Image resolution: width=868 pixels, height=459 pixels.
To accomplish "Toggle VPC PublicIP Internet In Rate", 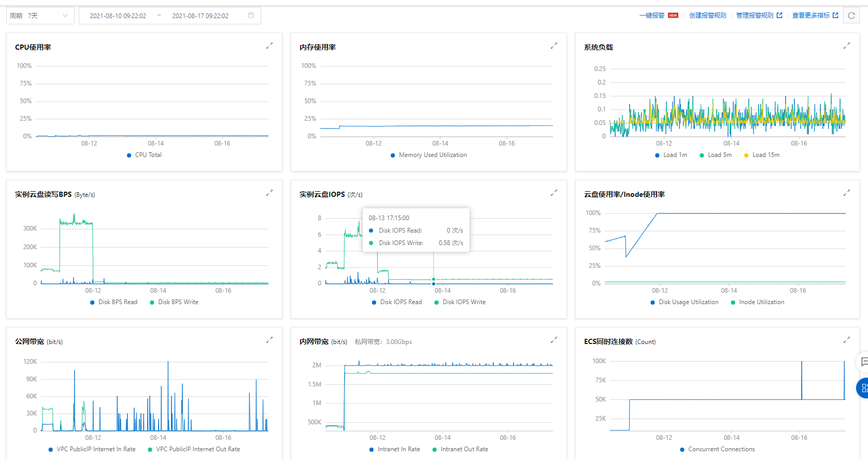I will pyautogui.click(x=92, y=449).
